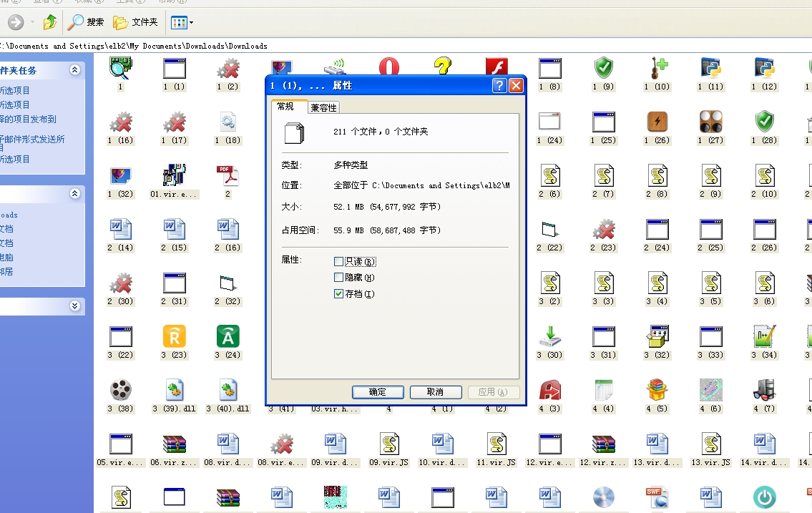
Task: Click the Cancel (取消) button
Action: point(435,392)
